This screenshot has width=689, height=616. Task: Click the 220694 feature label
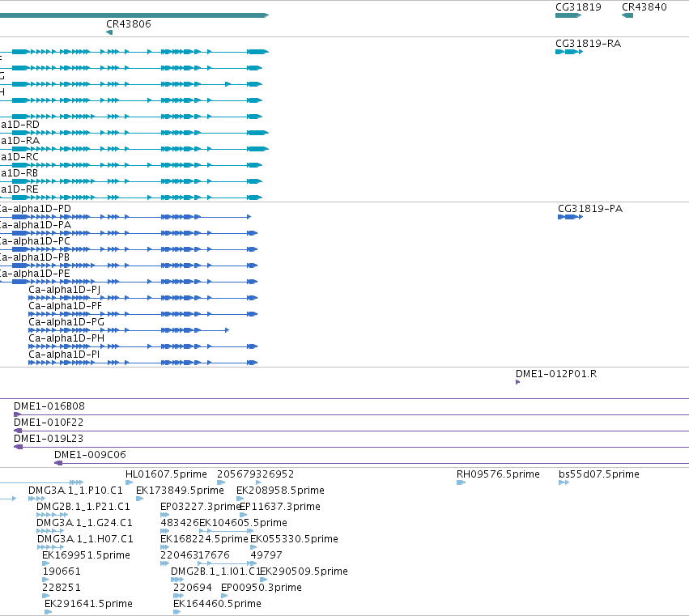pos(193,588)
